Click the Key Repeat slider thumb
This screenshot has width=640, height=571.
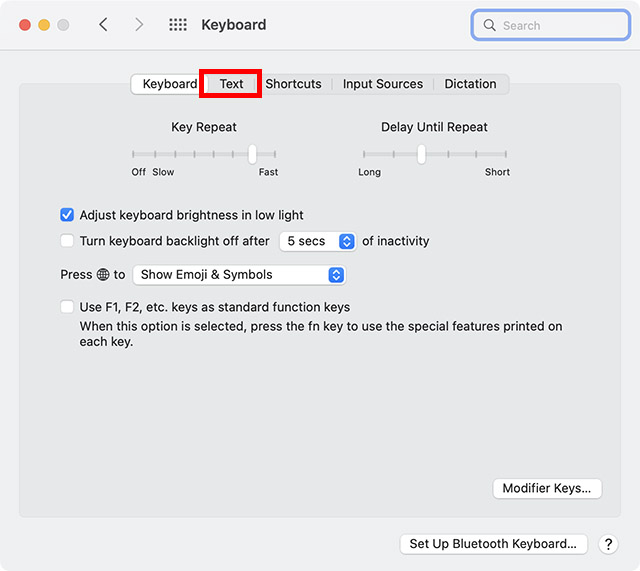coord(252,154)
